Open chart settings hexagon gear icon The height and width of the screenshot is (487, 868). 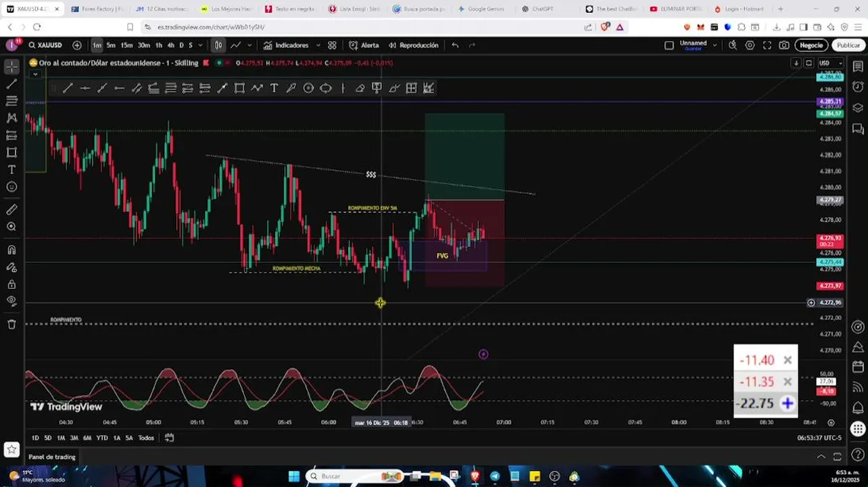pos(750,45)
